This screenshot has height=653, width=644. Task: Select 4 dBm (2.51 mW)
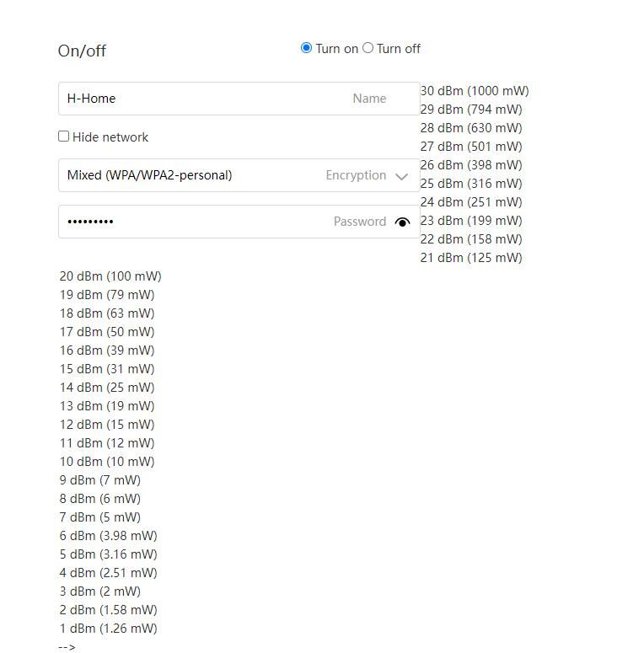108,573
